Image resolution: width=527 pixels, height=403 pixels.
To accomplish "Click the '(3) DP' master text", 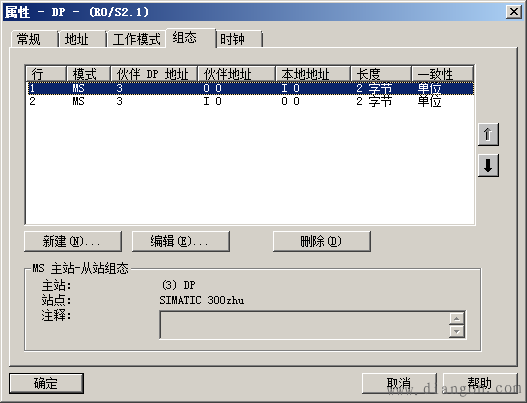I will 178,285.
